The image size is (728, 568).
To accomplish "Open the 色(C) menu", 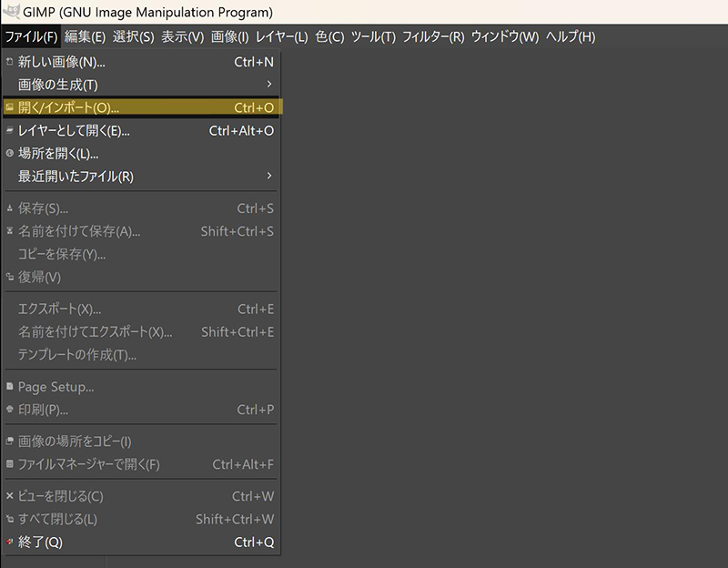I will click(329, 36).
